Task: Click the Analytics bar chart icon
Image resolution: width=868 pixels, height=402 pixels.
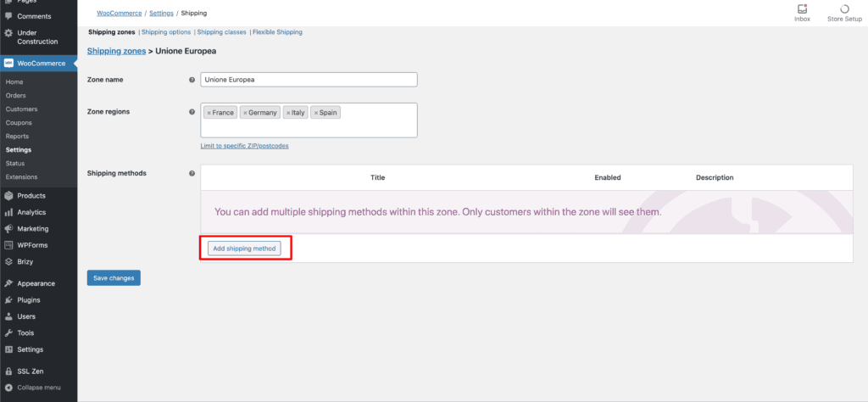Action: click(8, 212)
